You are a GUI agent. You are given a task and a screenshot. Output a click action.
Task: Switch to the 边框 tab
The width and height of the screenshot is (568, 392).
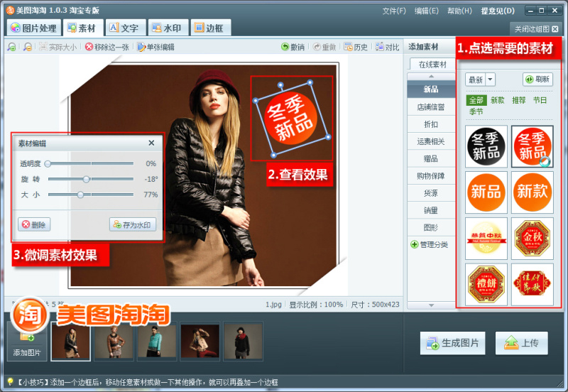[209, 28]
